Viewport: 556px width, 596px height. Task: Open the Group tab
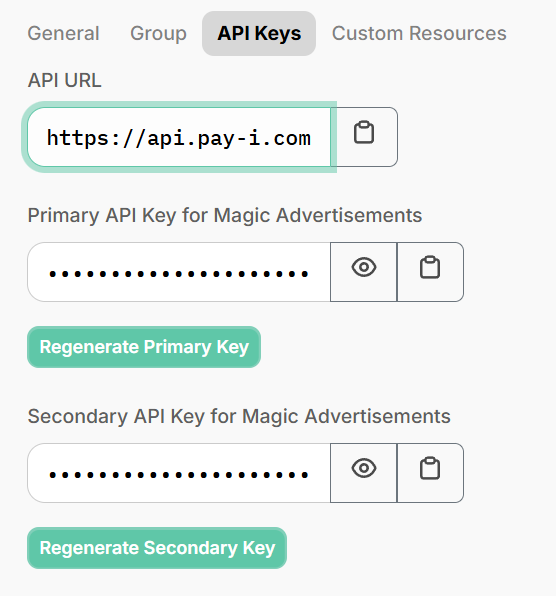[158, 33]
